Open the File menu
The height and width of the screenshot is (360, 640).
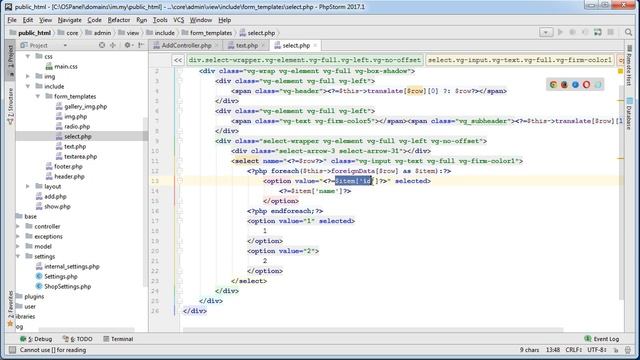point(12,20)
